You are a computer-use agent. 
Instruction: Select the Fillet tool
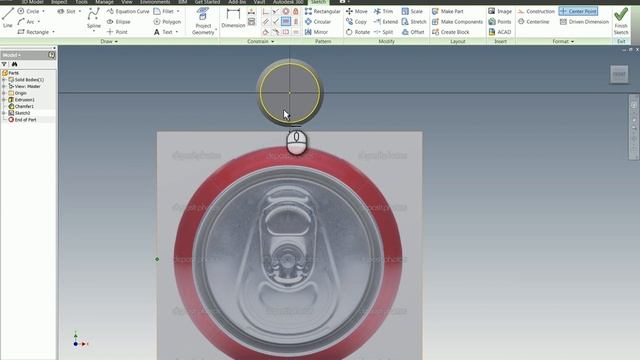pyautogui.click(x=164, y=11)
